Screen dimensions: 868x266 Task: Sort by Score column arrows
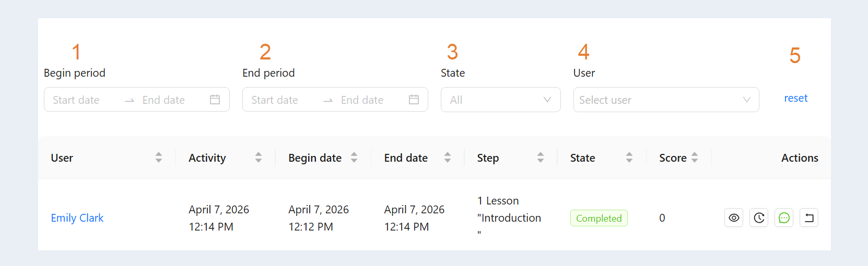[x=695, y=158]
